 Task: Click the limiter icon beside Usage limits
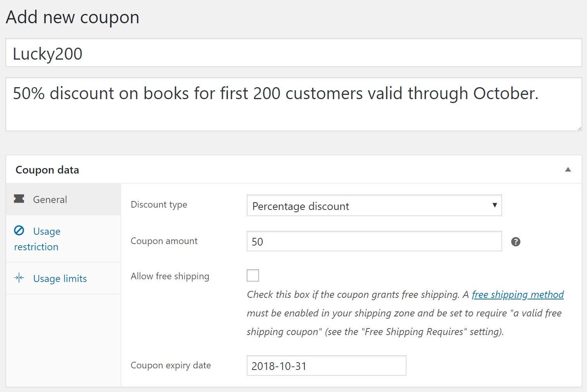[x=19, y=277]
